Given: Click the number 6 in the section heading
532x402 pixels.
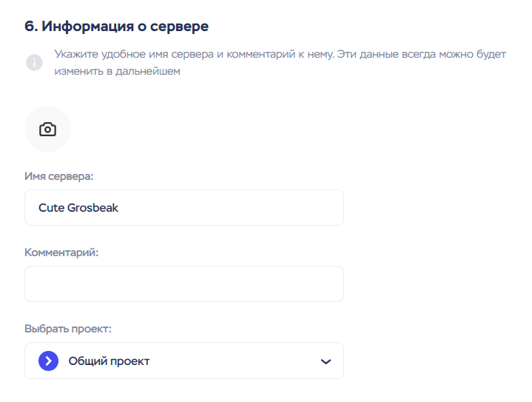Looking at the screenshot, I should (x=30, y=27).
